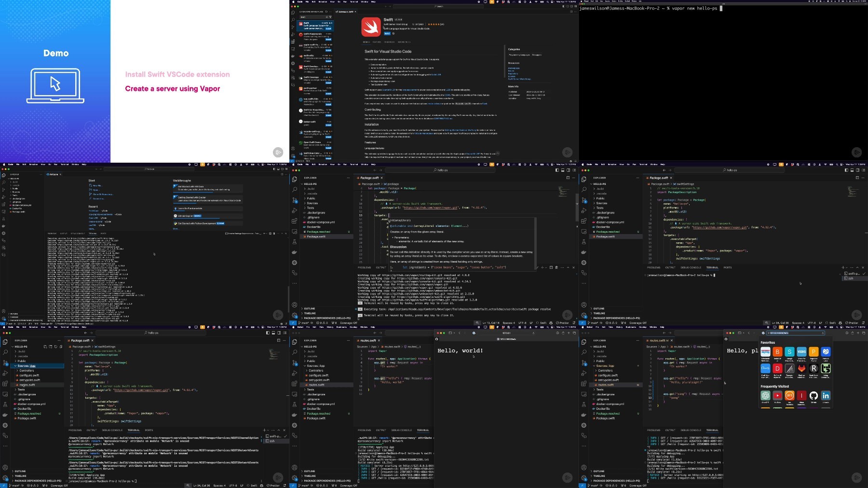
Task: Open Search view in Sources/App-highlighted frame
Action: click(5, 351)
